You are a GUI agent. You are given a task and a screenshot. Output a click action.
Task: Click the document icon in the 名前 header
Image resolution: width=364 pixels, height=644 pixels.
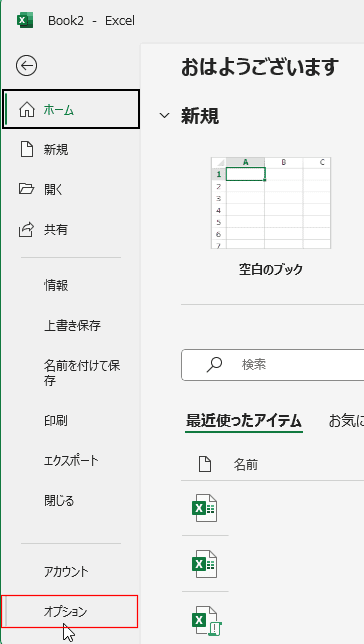[x=205, y=465]
